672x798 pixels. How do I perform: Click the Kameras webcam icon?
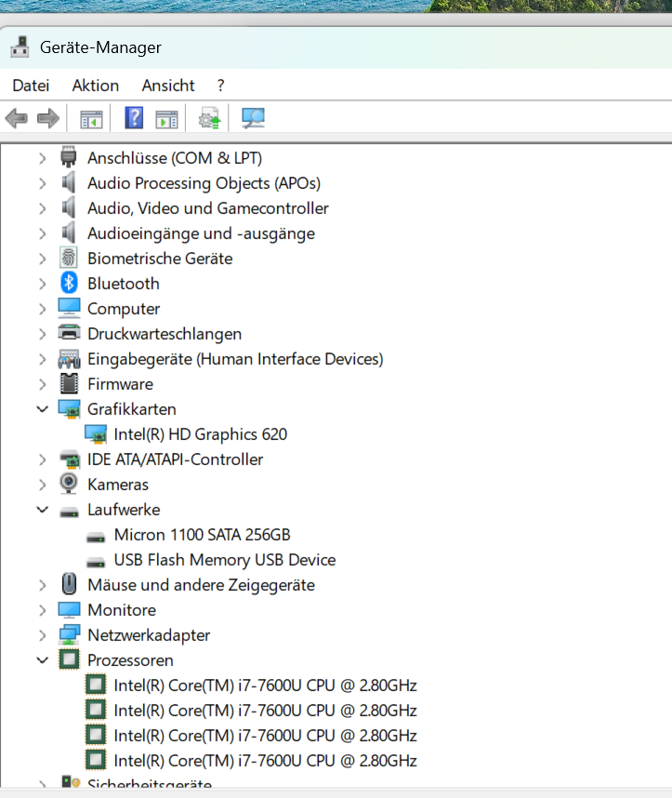tap(69, 484)
